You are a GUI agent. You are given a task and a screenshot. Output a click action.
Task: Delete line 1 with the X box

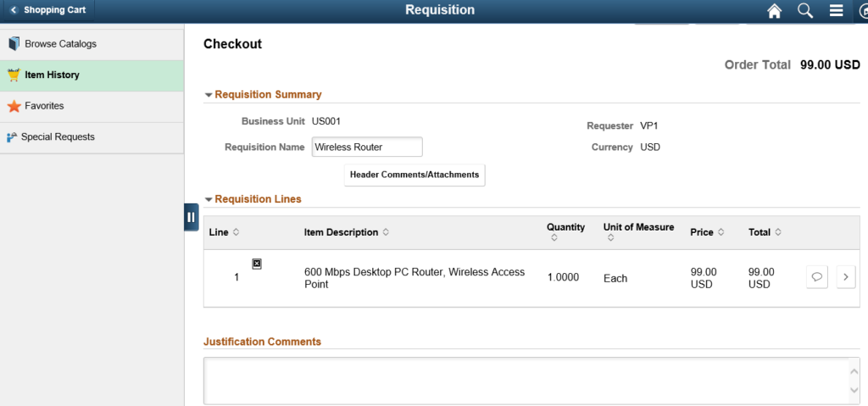coord(256,264)
